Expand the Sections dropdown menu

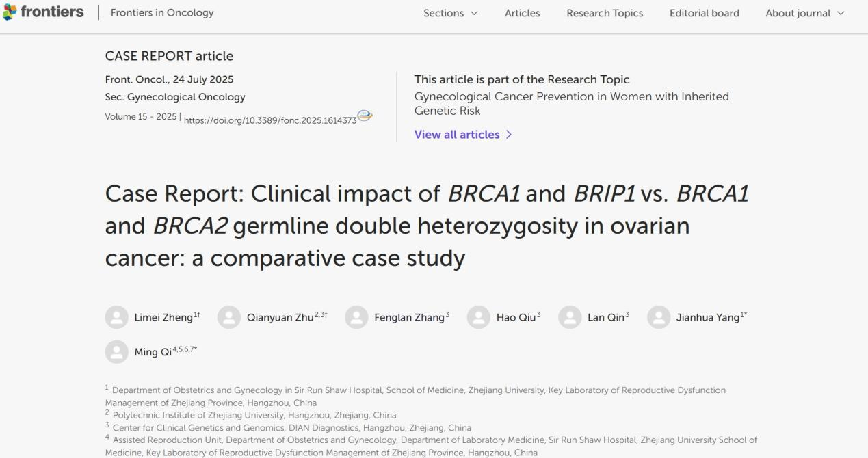pyautogui.click(x=450, y=13)
